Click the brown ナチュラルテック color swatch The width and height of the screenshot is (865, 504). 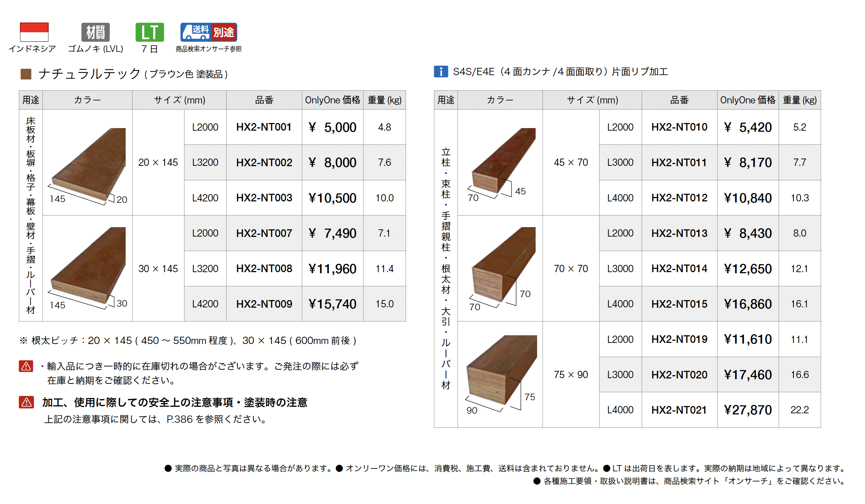(26, 74)
